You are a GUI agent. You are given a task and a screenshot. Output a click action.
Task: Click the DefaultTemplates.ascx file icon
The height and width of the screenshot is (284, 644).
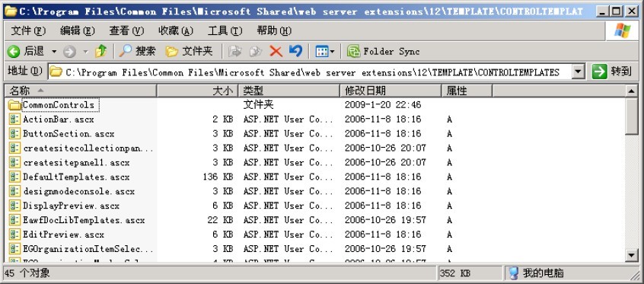[x=15, y=177]
